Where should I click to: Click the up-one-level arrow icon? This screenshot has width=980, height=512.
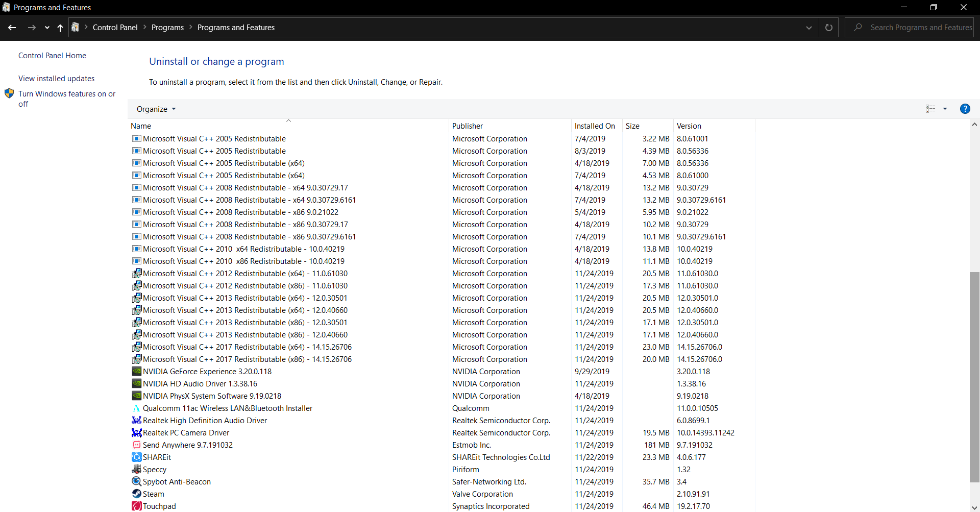[x=60, y=28]
